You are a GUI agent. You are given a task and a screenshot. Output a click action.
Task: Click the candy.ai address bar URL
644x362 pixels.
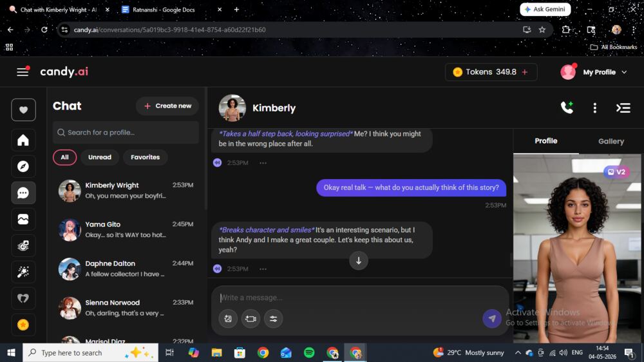(x=169, y=30)
